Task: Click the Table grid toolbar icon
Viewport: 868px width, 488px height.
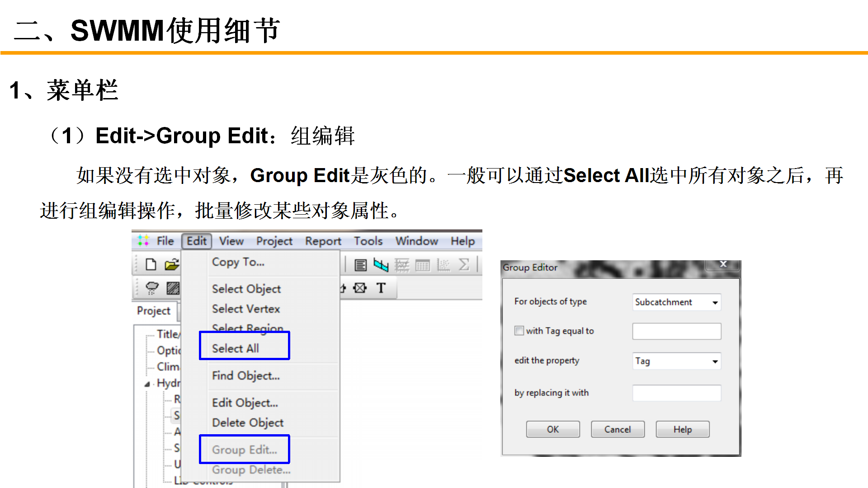Action: pyautogui.click(x=422, y=265)
